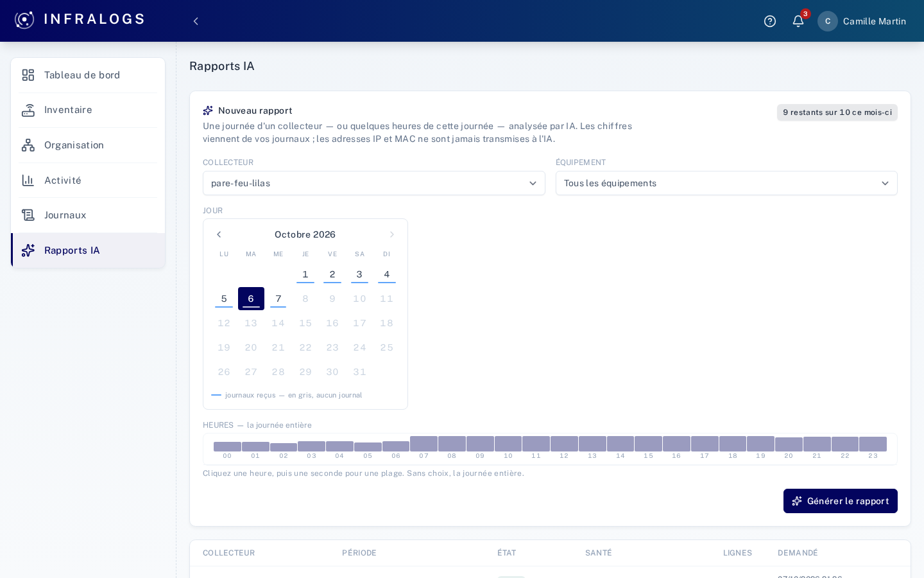
Task: Select October 2 in the calendar
Action: pos(332,274)
